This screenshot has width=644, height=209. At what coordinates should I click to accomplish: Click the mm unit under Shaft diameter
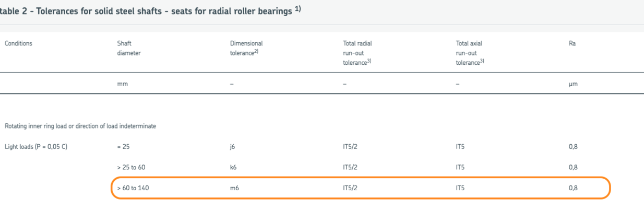[x=123, y=84]
